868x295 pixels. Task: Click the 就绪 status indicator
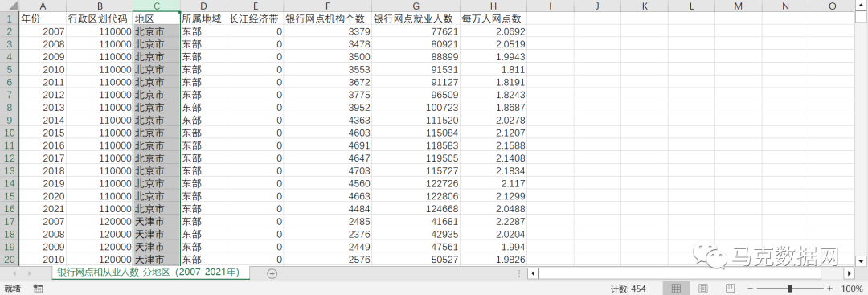tap(13, 289)
